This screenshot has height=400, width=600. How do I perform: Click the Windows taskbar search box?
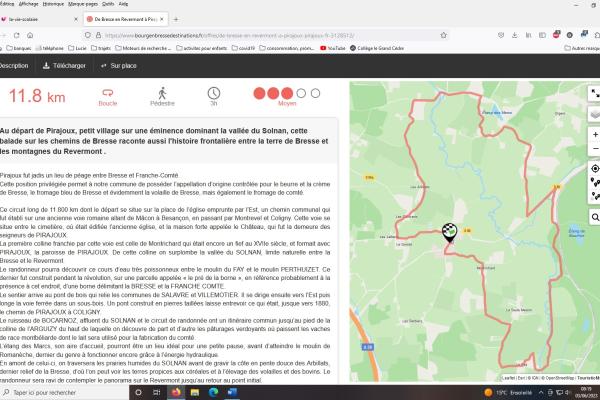(70, 392)
